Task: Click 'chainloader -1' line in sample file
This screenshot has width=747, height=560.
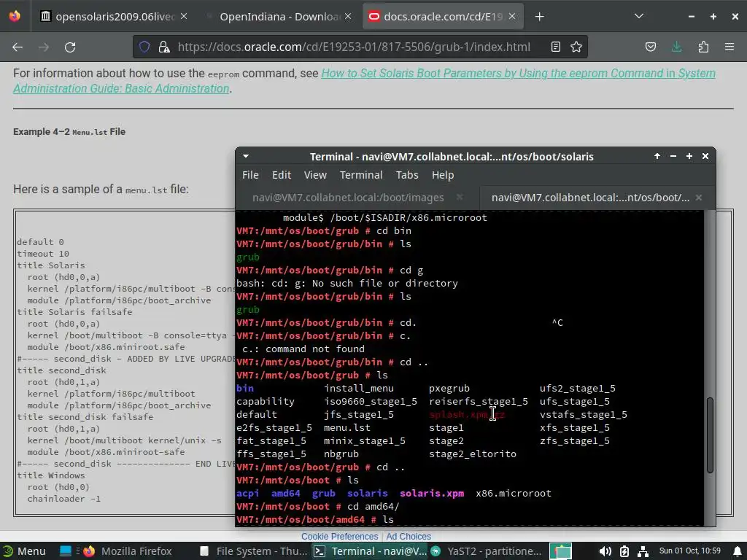Action: [x=64, y=499]
